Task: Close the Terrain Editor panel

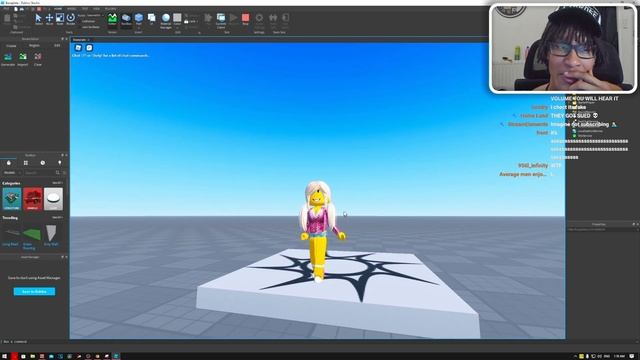Action: coord(67,39)
